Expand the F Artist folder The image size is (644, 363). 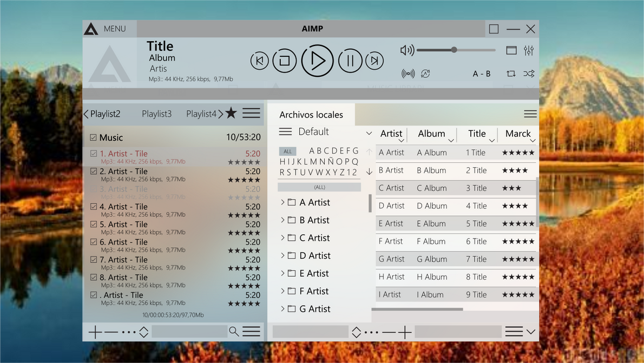click(282, 291)
